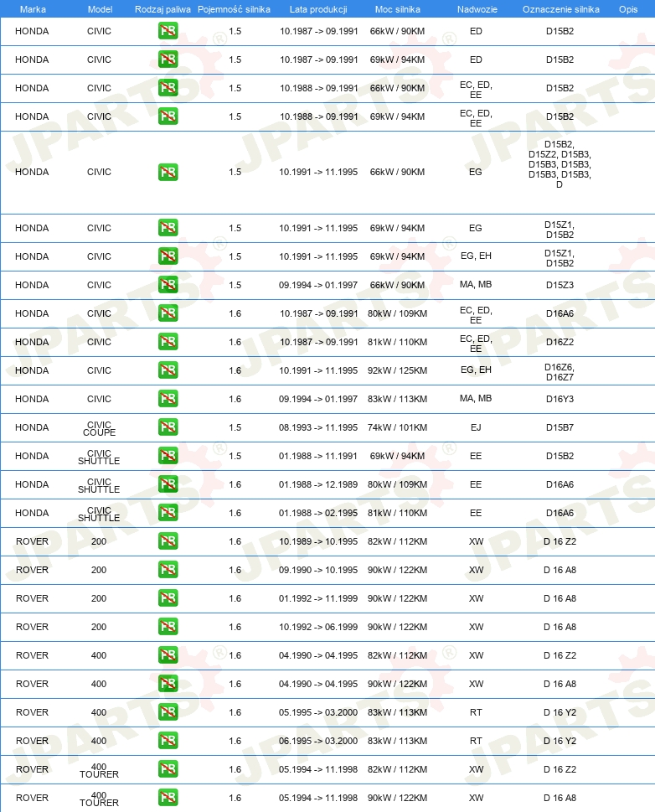
Task: Click the Pojemność silnika column header
Action: (x=234, y=9)
